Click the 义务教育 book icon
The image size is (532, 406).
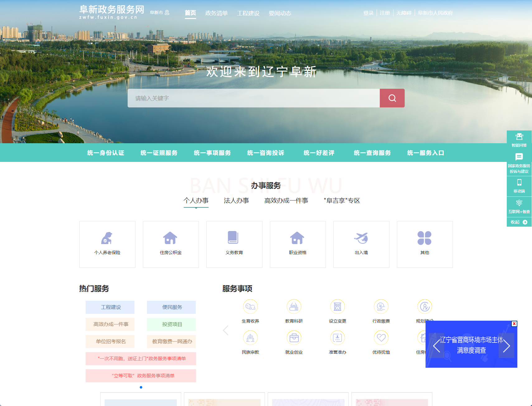pos(234,238)
